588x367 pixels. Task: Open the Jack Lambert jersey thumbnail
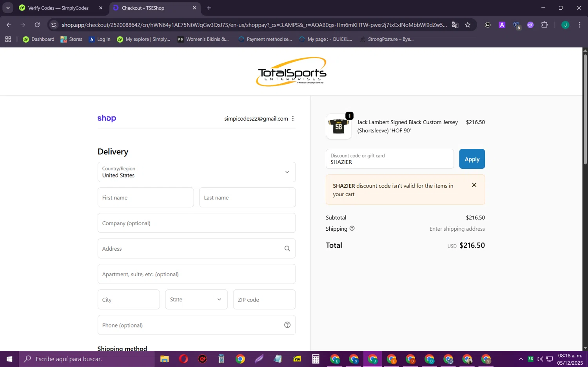tap(339, 127)
